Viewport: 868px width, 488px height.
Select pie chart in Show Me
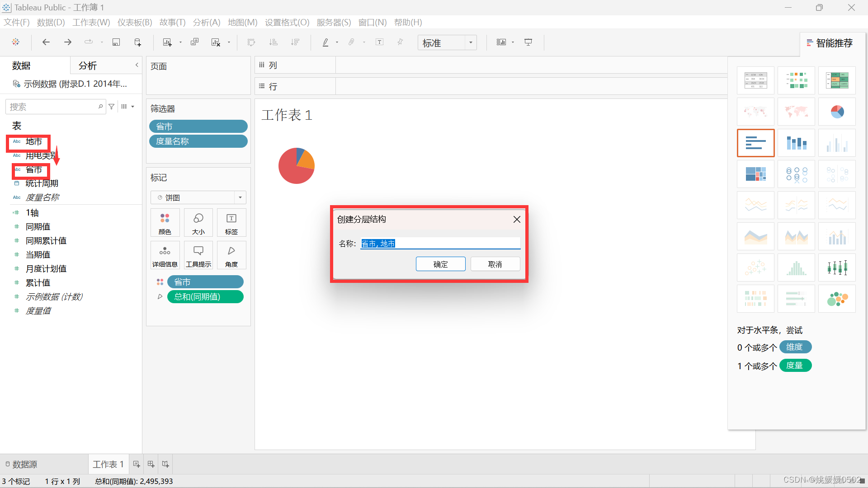tap(837, 112)
